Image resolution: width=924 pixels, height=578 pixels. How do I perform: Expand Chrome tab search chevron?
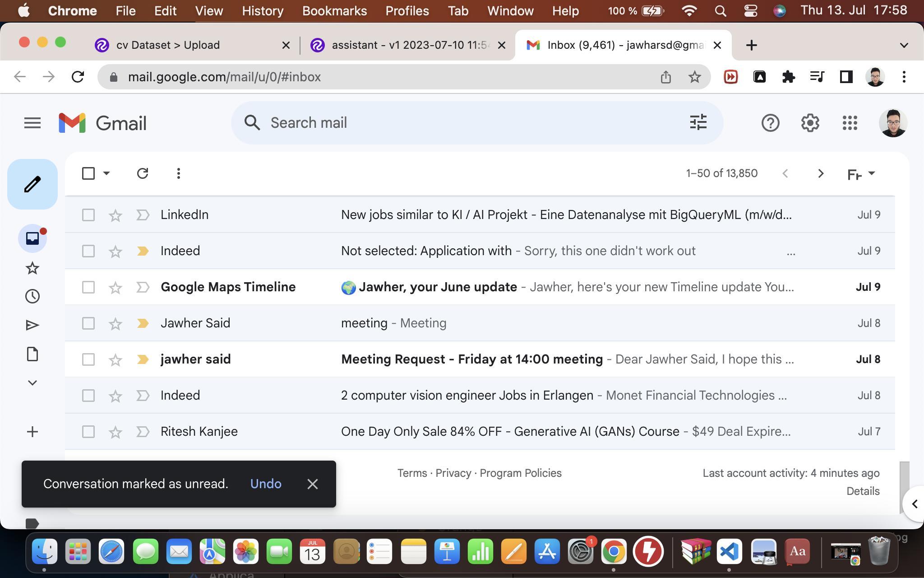click(904, 45)
